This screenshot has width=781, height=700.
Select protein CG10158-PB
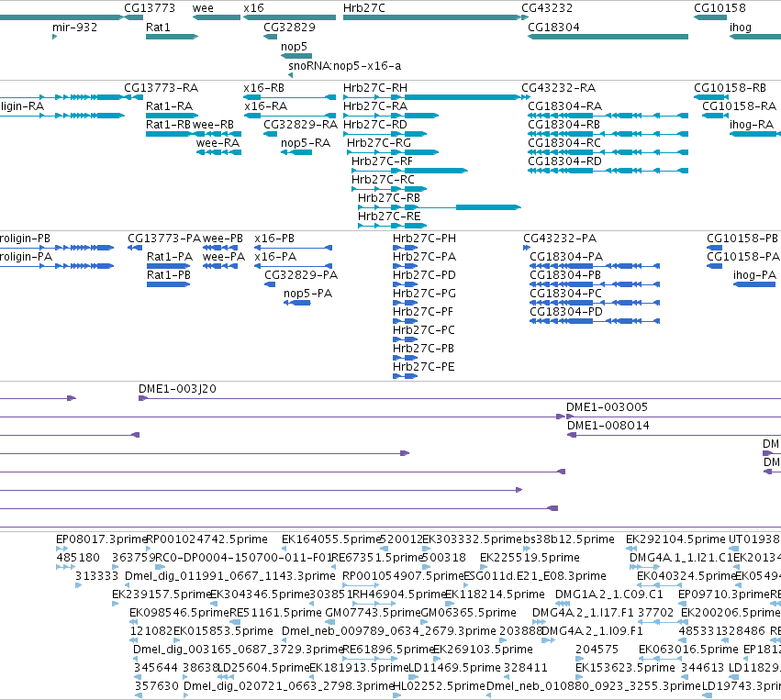pos(742,239)
